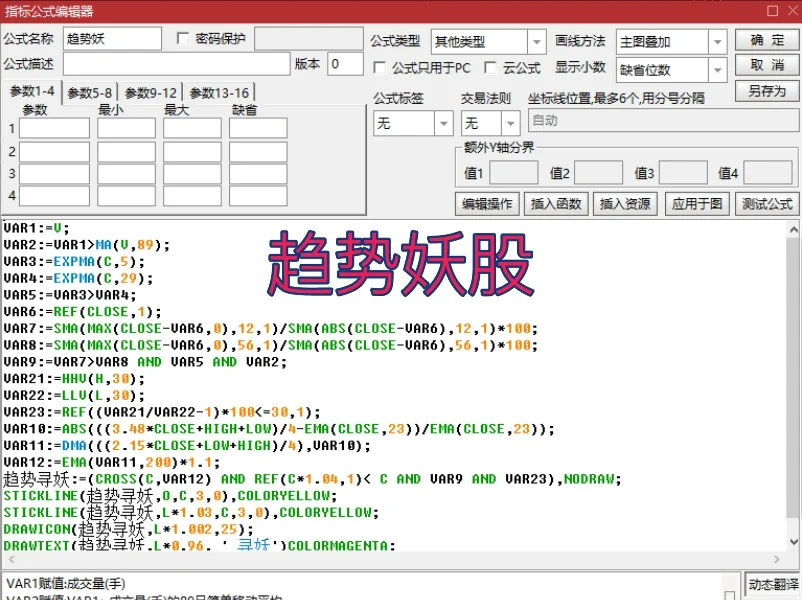
Task: Click the 公式描述 description input field
Action: click(x=176, y=64)
